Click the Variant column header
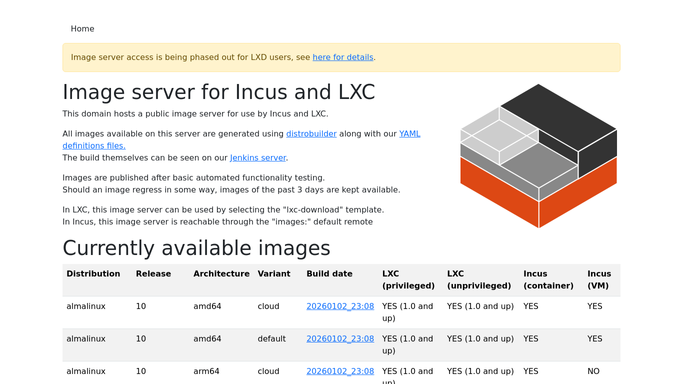 point(274,274)
